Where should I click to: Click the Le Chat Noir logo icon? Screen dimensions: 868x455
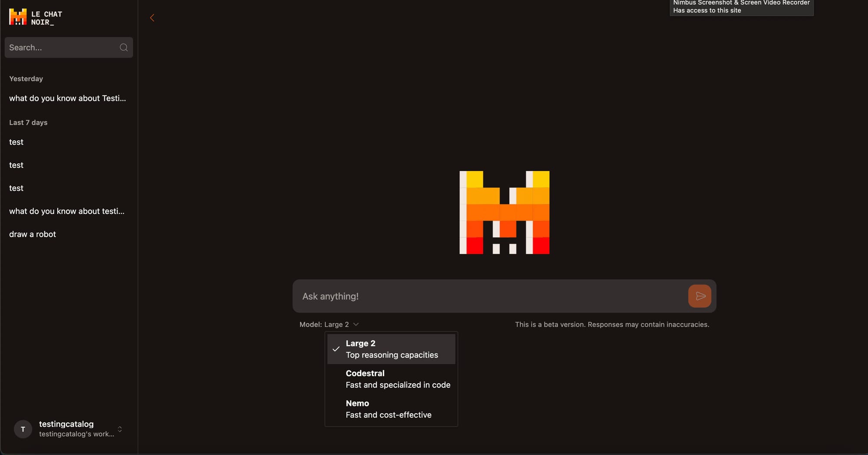(18, 17)
